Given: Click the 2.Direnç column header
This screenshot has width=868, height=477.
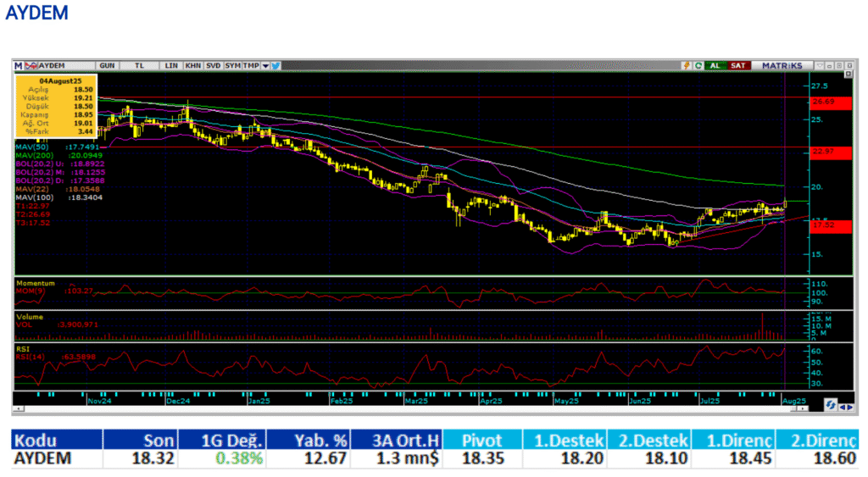Looking at the screenshot, I should [x=818, y=441].
